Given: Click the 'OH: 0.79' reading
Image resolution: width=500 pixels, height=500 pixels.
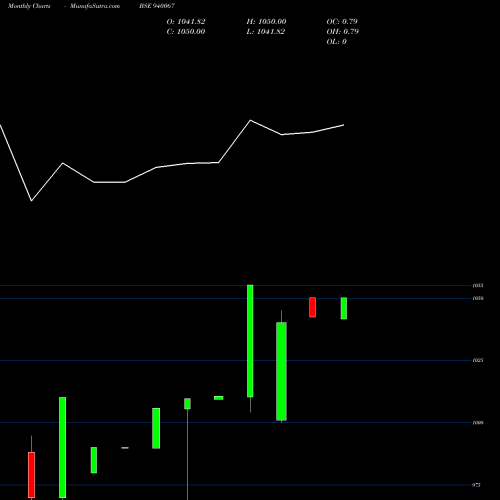Looking at the screenshot, I should [x=342, y=32].
